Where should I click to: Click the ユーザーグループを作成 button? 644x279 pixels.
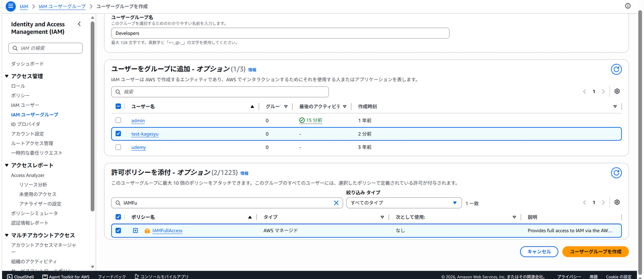595,252
